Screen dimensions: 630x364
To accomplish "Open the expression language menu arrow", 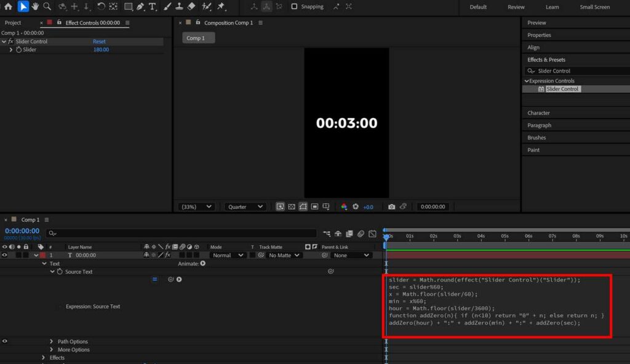I will pos(179,279).
